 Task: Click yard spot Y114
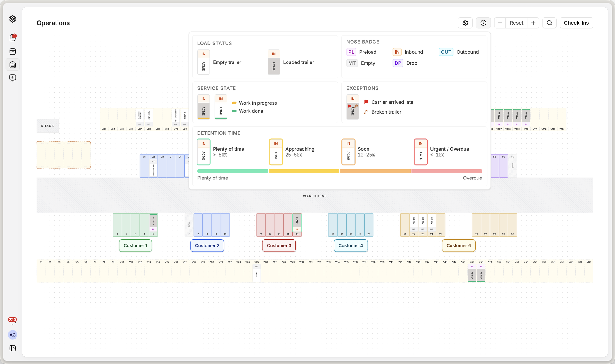tap(562, 120)
